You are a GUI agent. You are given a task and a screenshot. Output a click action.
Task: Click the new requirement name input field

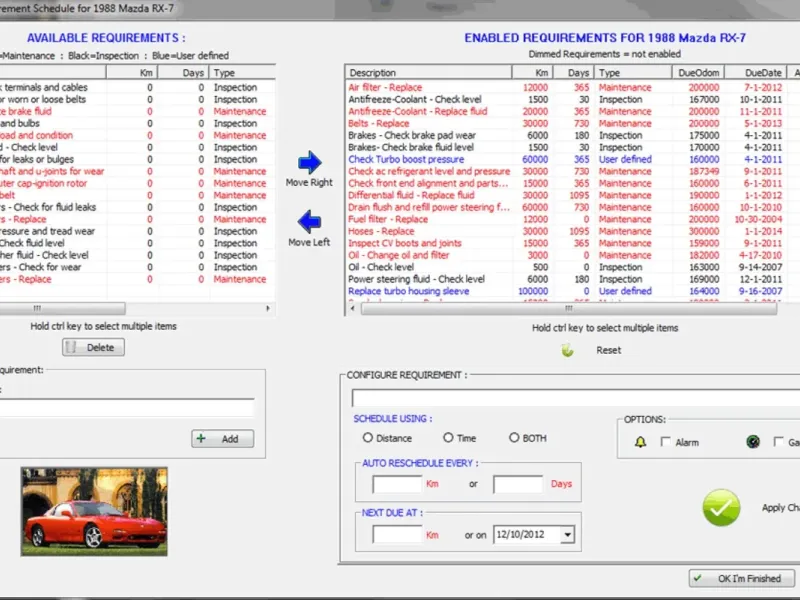click(127, 408)
